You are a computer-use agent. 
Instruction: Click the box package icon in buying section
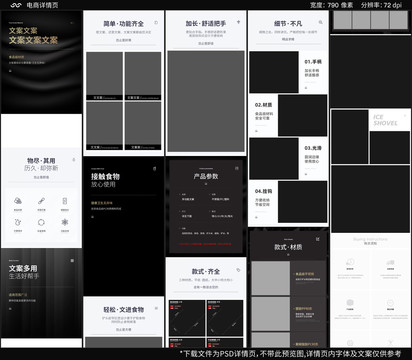[x=350, y=303]
